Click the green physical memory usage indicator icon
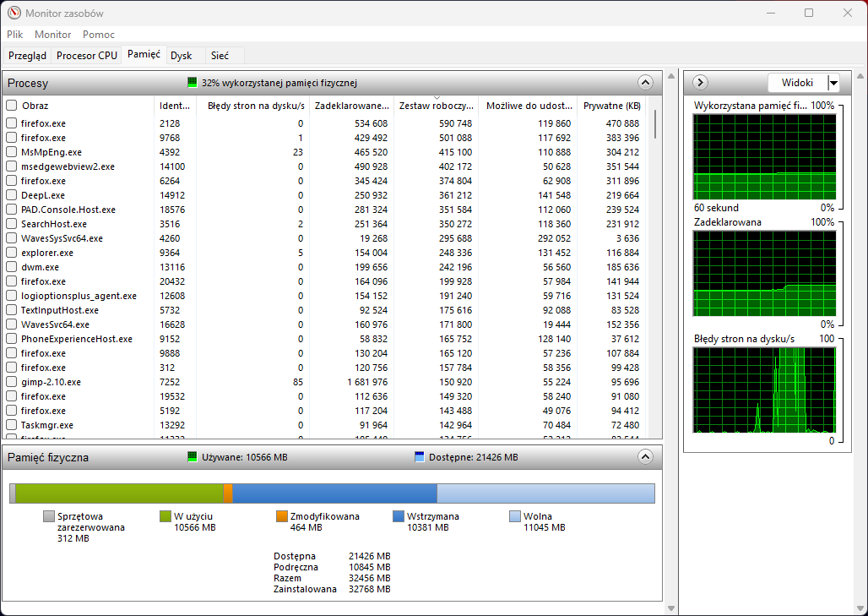The height and width of the screenshot is (616, 868). [x=193, y=83]
